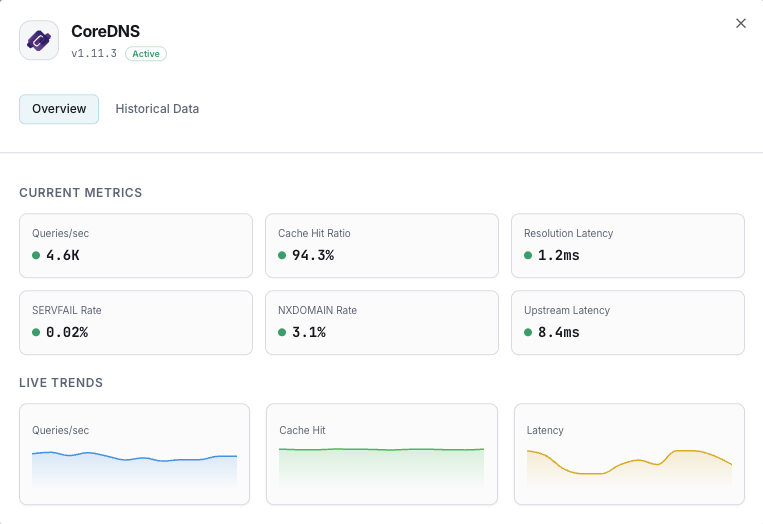
Task: Click the SERVFAIL Rate metric card
Action: click(x=136, y=322)
